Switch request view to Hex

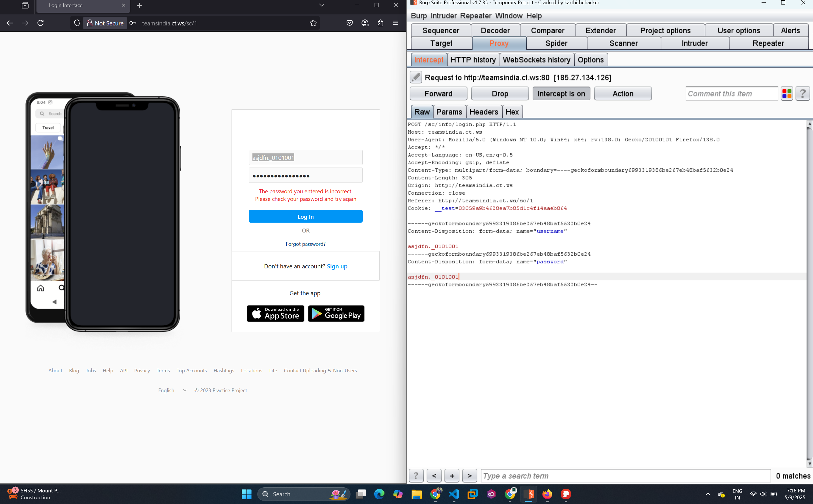click(x=512, y=112)
